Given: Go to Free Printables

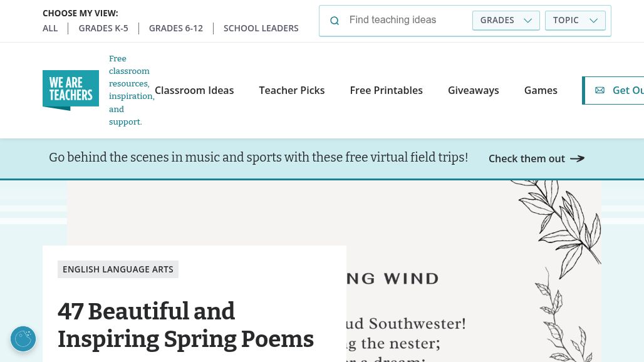Looking at the screenshot, I should (x=386, y=90).
